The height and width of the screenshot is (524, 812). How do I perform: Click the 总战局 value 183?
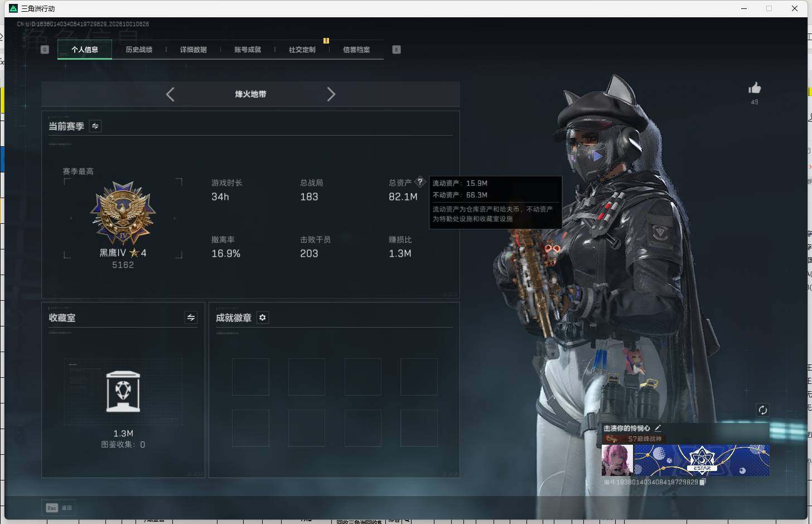point(309,197)
